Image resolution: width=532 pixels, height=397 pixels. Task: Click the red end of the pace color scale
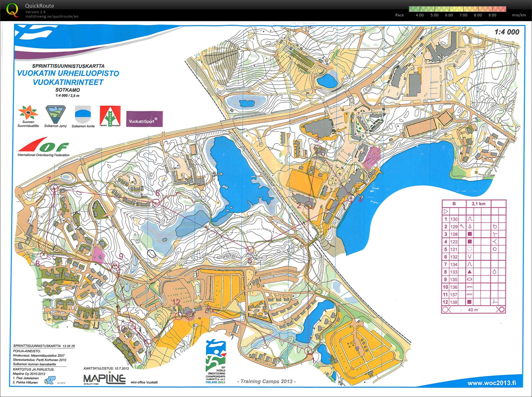(x=503, y=9)
